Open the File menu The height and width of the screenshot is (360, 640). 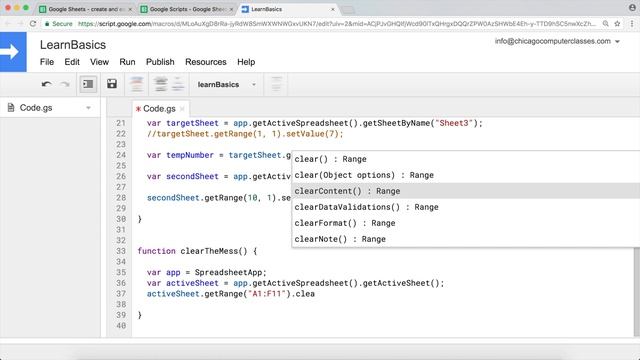click(x=47, y=62)
